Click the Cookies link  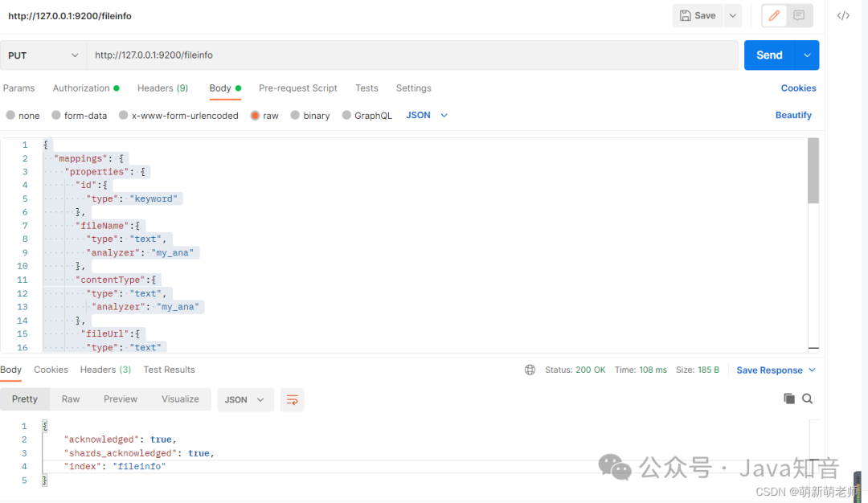coord(798,88)
